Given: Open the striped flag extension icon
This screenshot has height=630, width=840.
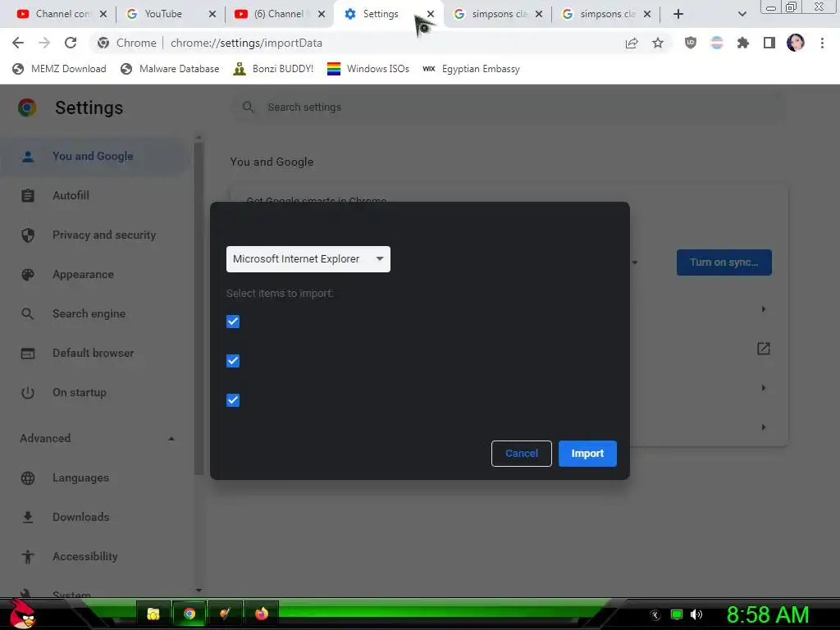Looking at the screenshot, I should pos(717,43).
